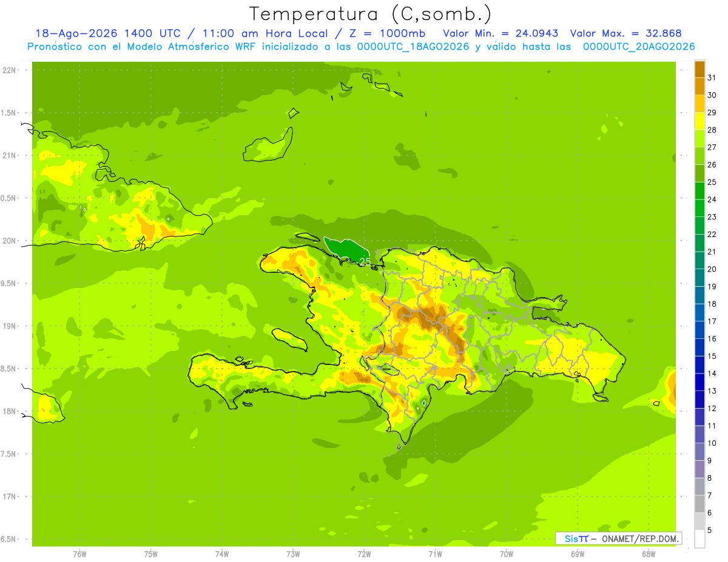Click the white "25" contour label on the map
Screen dimensions: 728x562
coord(365,262)
